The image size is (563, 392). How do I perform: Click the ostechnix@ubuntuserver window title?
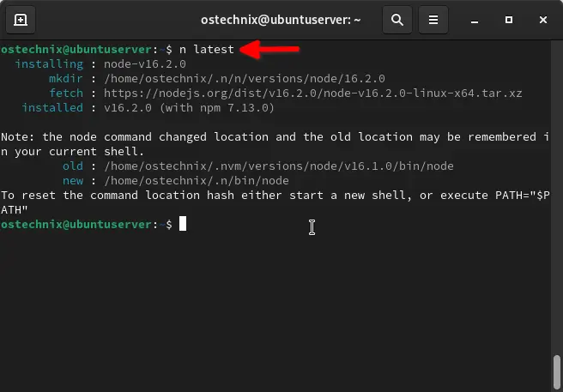click(281, 20)
